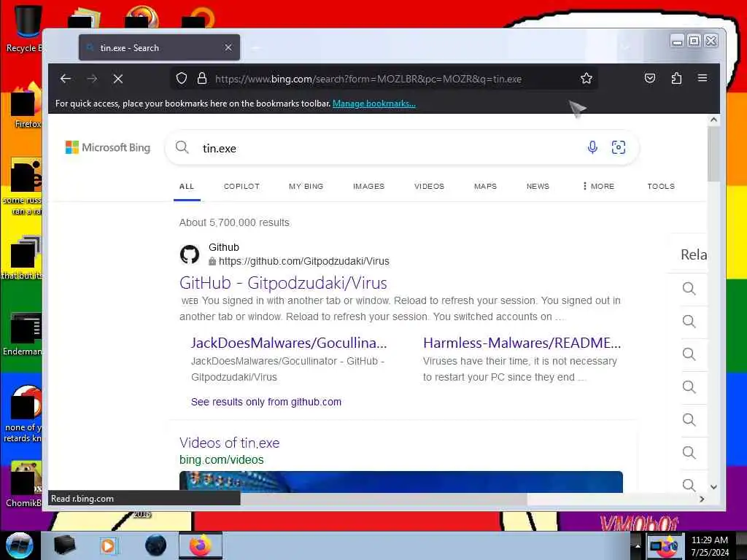Open visual search camera icon
747x560 pixels.
point(619,147)
